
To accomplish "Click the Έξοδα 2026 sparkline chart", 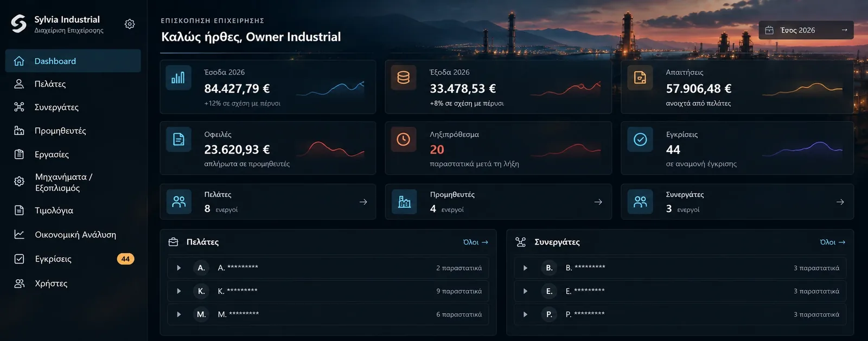I will (x=566, y=88).
